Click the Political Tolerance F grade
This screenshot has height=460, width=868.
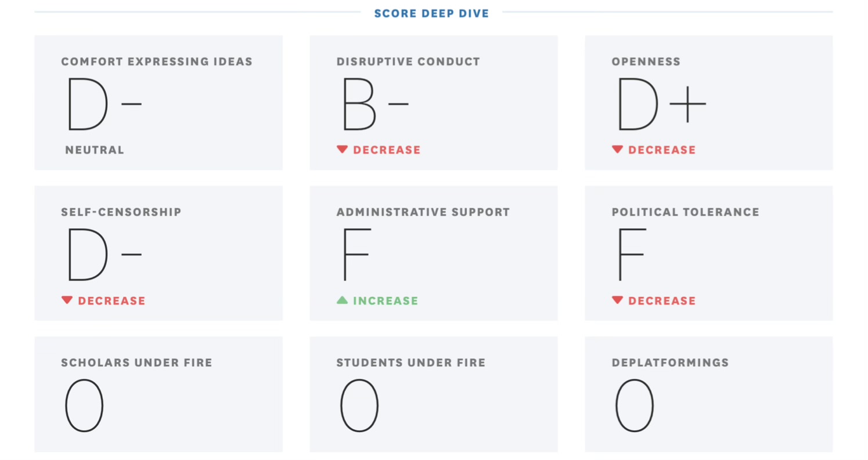coord(631,255)
